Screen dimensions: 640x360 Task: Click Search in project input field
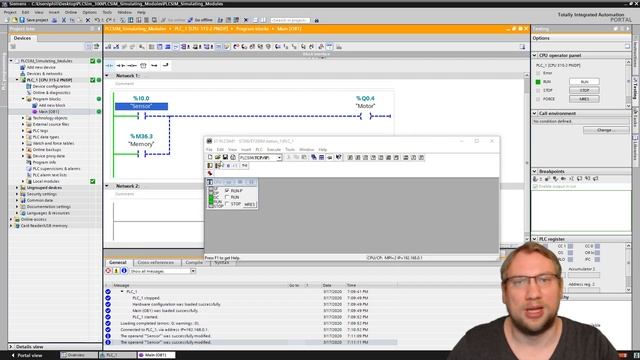click(x=290, y=20)
